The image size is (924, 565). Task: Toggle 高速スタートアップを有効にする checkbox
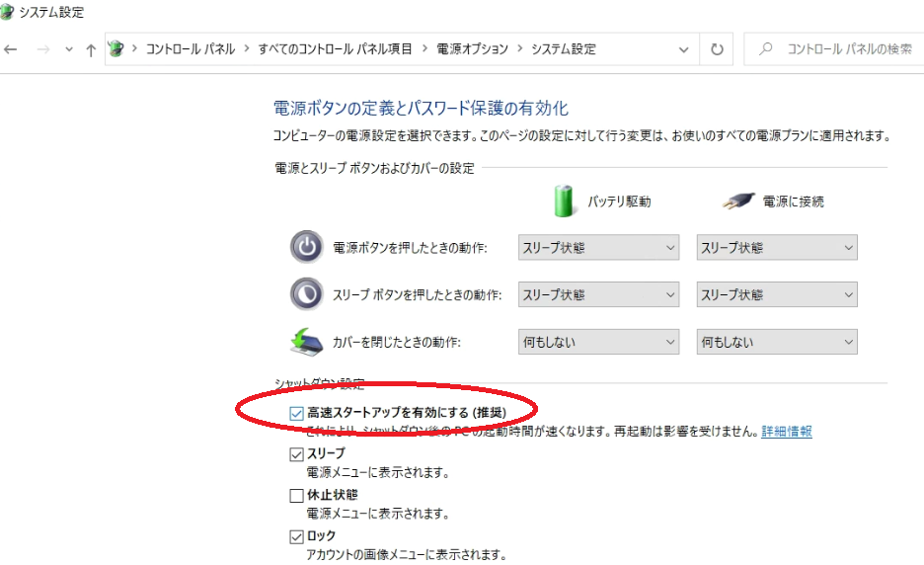pyautogui.click(x=296, y=413)
